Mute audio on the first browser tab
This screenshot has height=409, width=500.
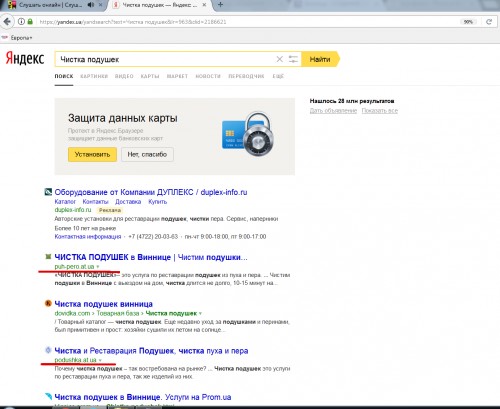pos(90,5)
